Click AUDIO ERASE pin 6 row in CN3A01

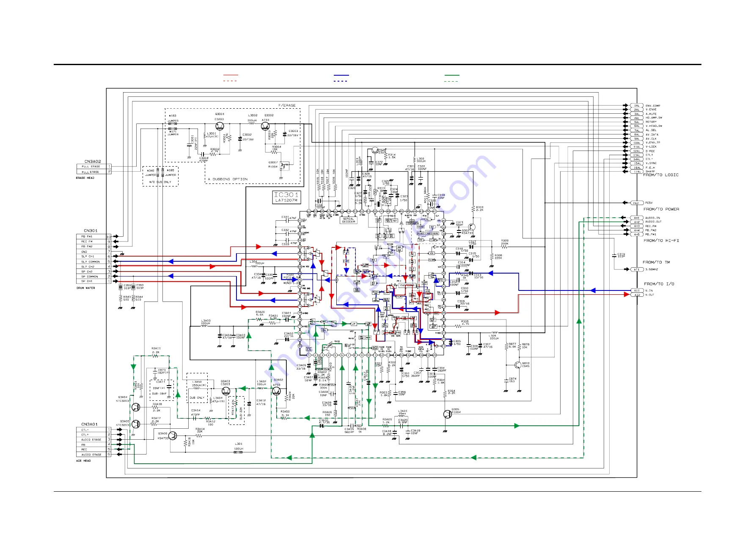point(94,455)
